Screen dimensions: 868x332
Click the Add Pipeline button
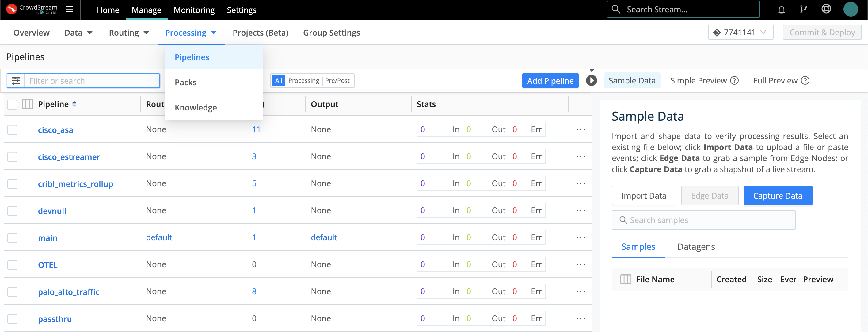click(550, 81)
